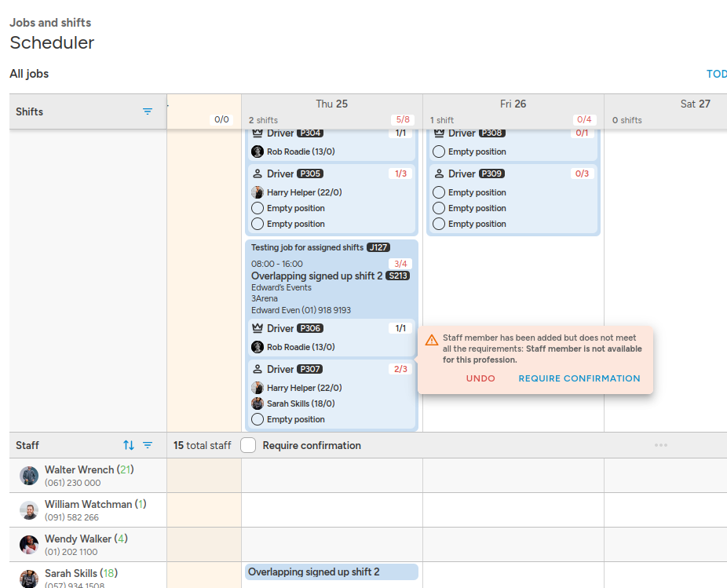Click the 1/3 count on Driver P305

pyautogui.click(x=400, y=173)
